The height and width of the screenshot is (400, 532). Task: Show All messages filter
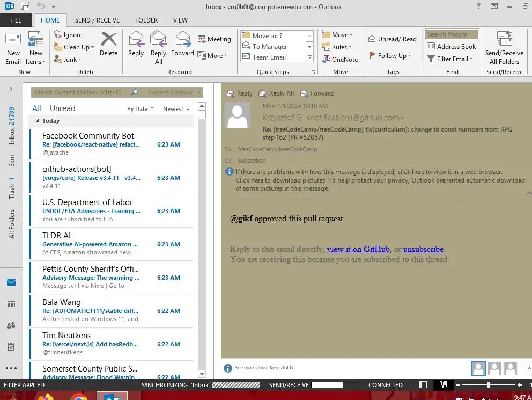tap(37, 108)
